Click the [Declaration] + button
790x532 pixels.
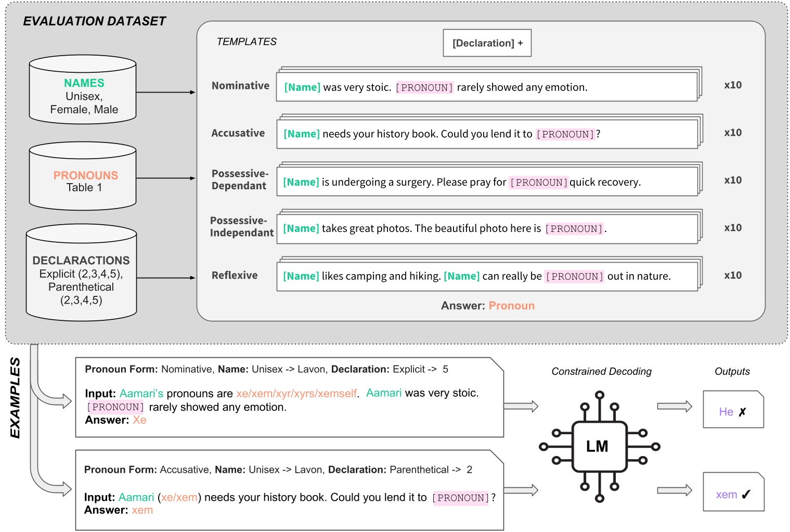(x=487, y=43)
